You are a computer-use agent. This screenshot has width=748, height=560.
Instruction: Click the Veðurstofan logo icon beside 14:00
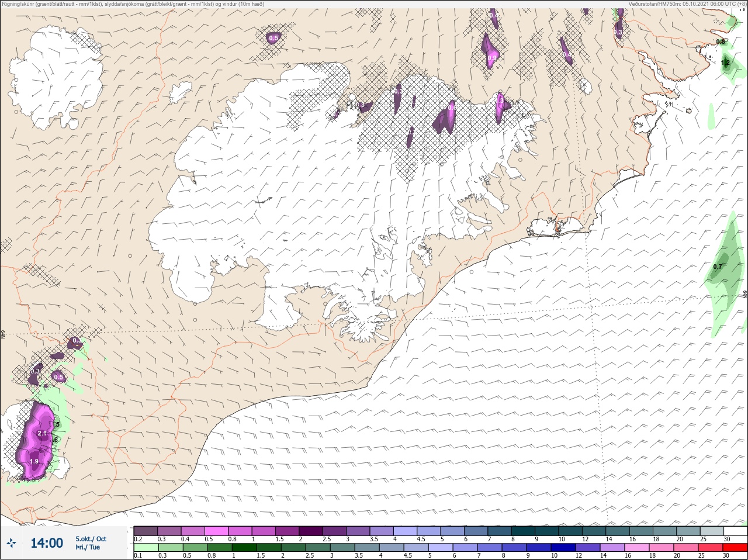(x=12, y=543)
